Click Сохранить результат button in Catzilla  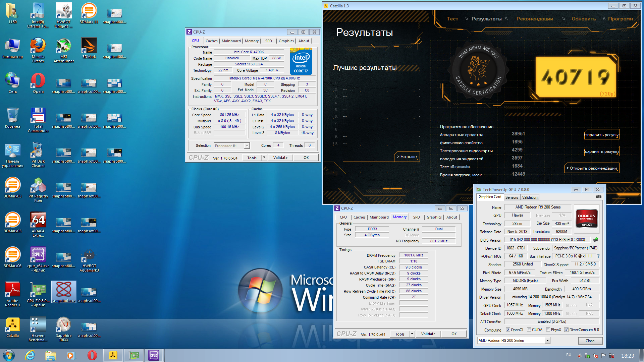point(602,152)
